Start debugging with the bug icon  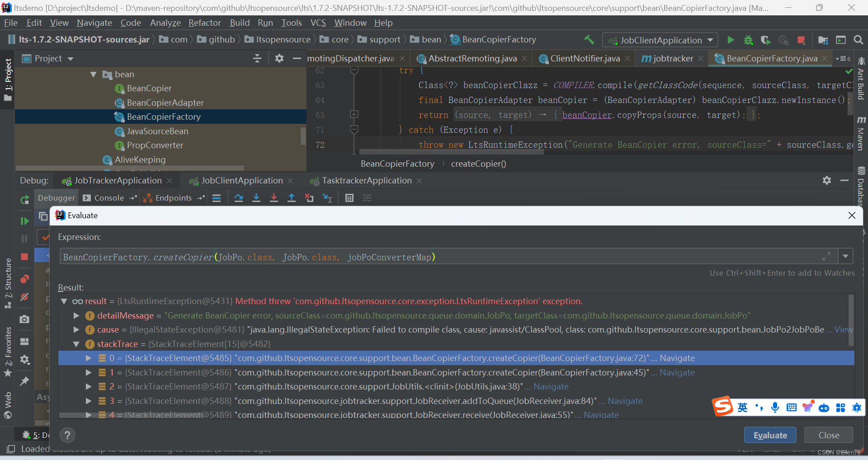[x=748, y=40]
